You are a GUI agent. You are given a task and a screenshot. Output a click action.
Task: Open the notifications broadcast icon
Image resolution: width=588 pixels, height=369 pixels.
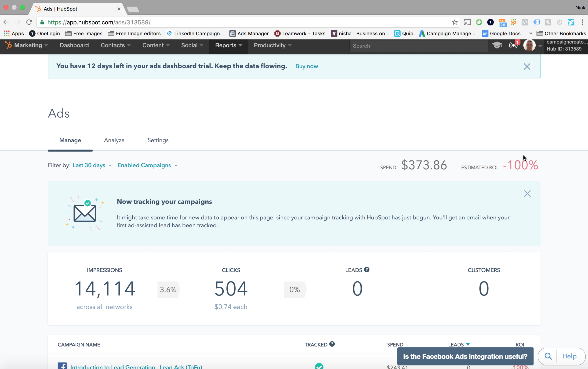click(513, 45)
